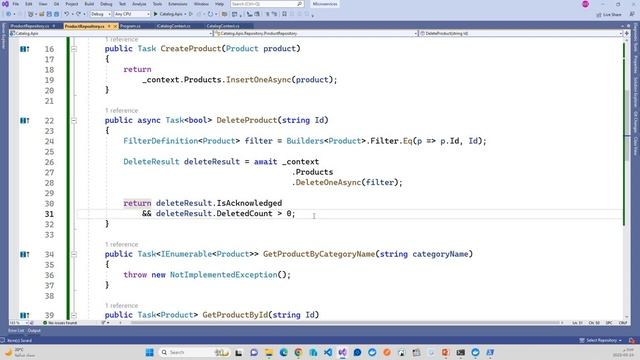Click interface implementation glyph on line 22

(x=24, y=120)
